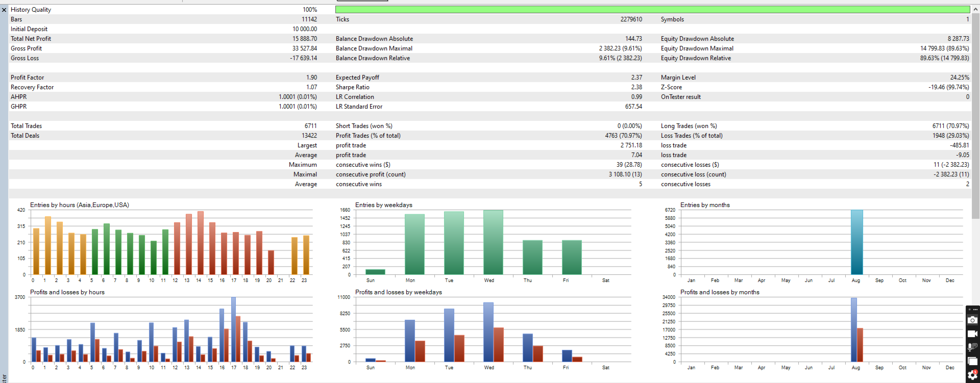
Task: Click the blue Wed profit bar in weekdays chart
Action: tap(488, 332)
